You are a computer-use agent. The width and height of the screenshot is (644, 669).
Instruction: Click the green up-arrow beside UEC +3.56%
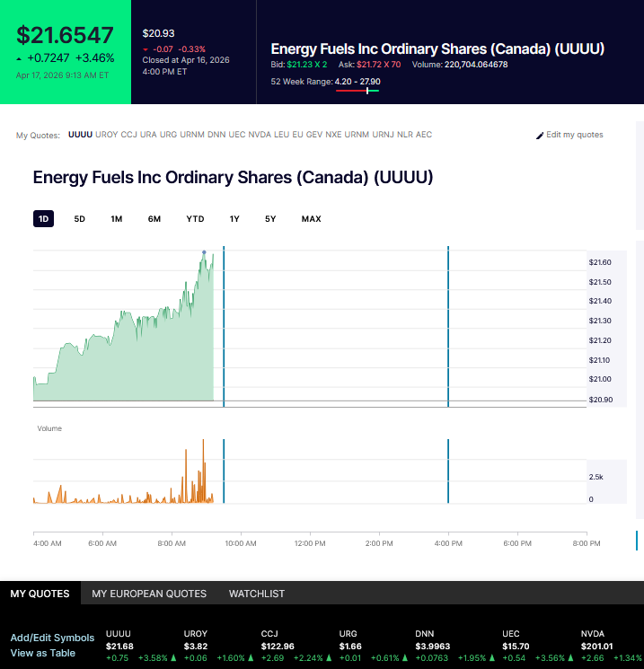point(570,658)
